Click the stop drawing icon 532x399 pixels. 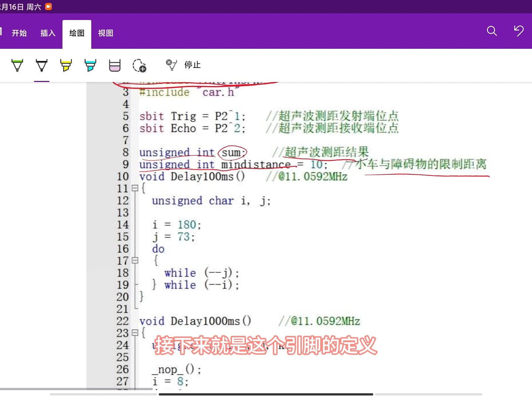pyautogui.click(x=171, y=65)
